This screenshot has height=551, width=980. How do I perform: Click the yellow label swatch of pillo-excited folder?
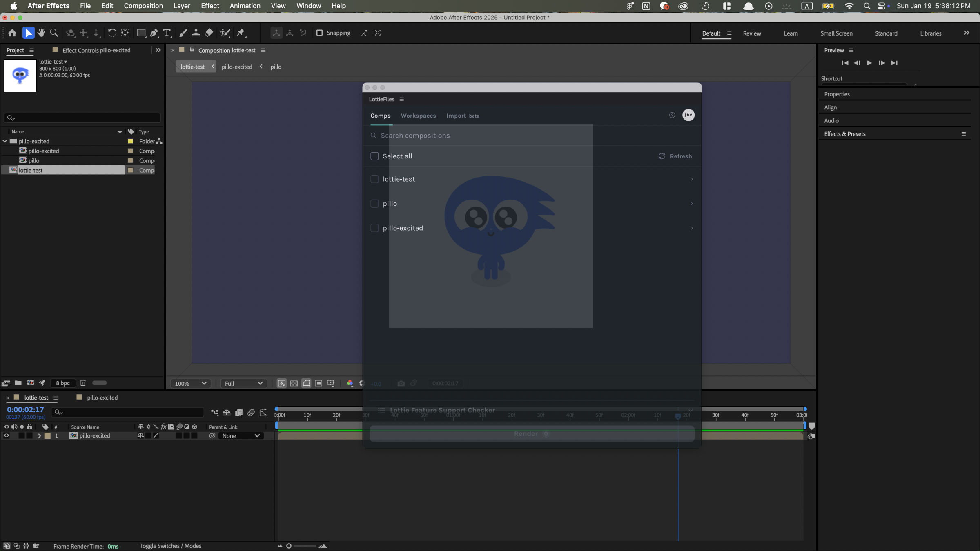[130, 141]
